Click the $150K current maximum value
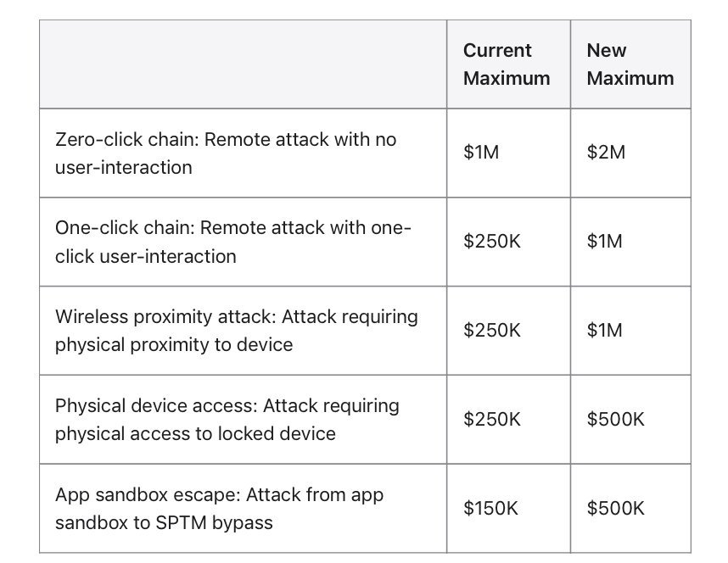Image resolution: width=728 pixels, height=563 pixels. click(492, 508)
